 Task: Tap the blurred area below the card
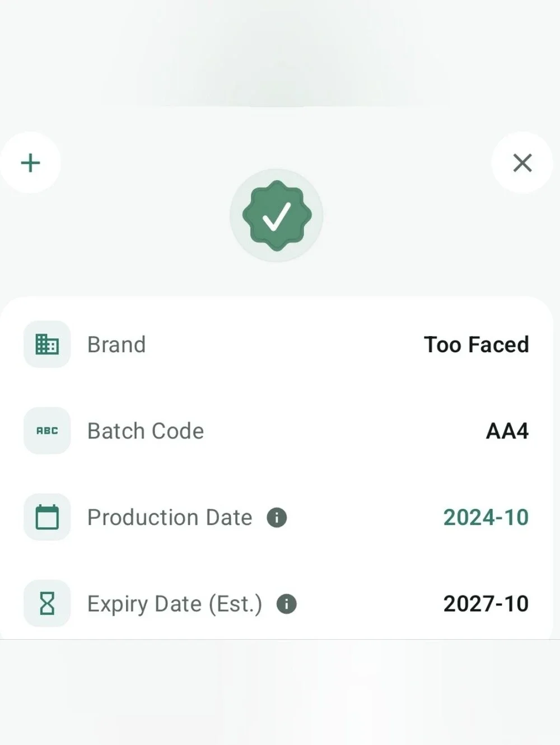point(280,692)
